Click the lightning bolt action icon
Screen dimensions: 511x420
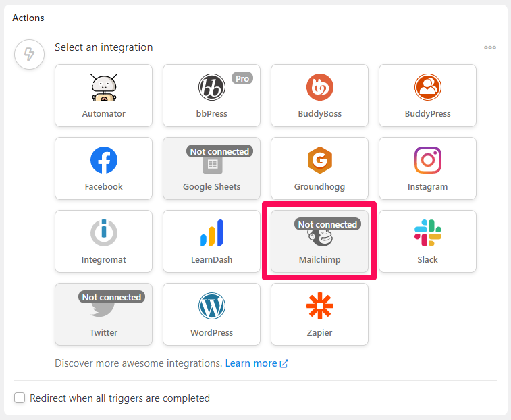29,54
